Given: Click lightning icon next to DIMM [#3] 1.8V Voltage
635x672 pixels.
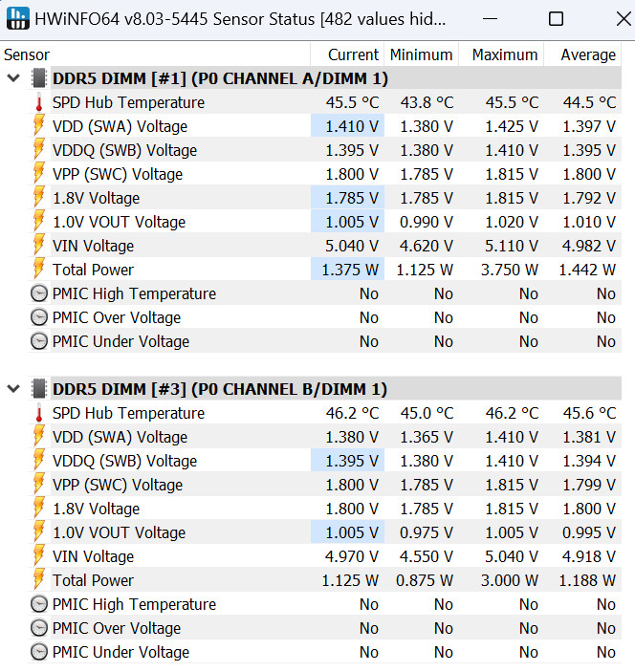Looking at the screenshot, I should pyautogui.click(x=39, y=508).
